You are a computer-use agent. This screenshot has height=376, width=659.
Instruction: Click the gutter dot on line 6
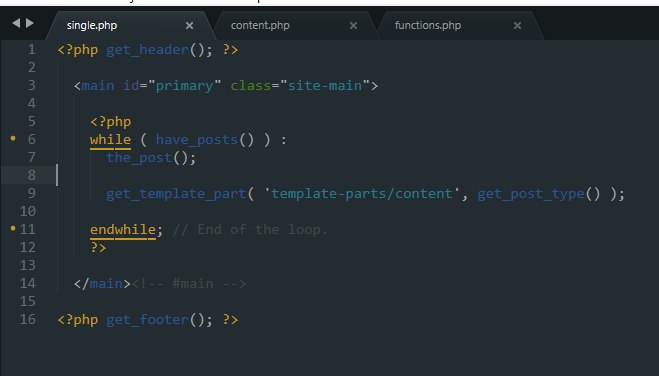(x=13, y=138)
